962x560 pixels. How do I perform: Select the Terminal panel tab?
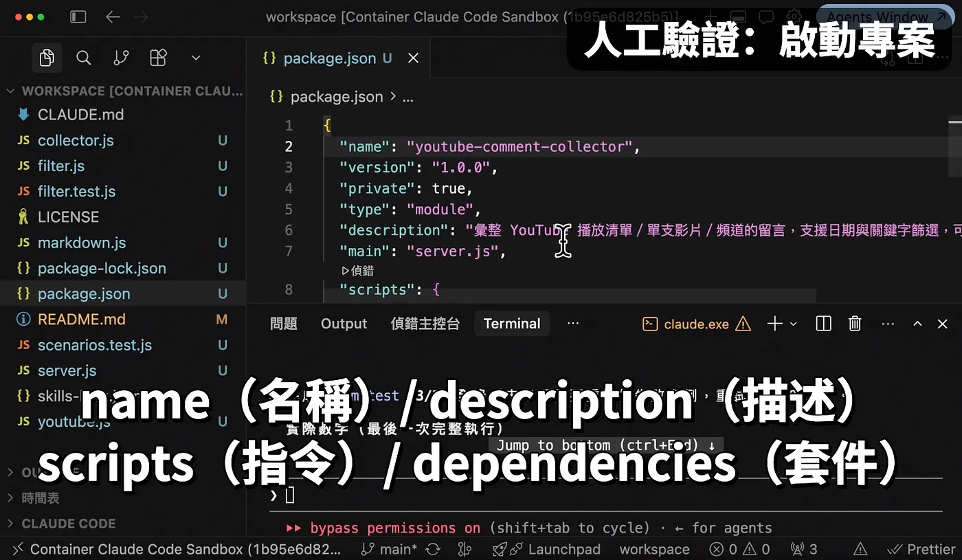512,324
